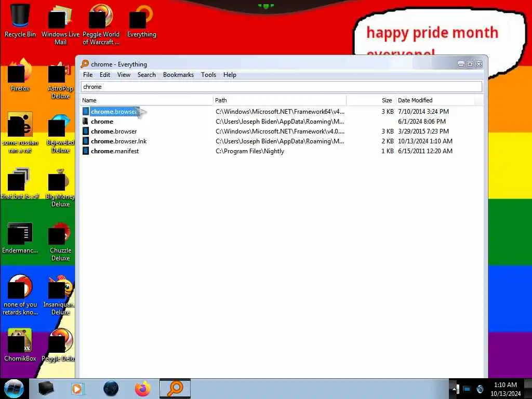Maximize the Everything window
Screen dimensions: 532x399
click(470, 64)
